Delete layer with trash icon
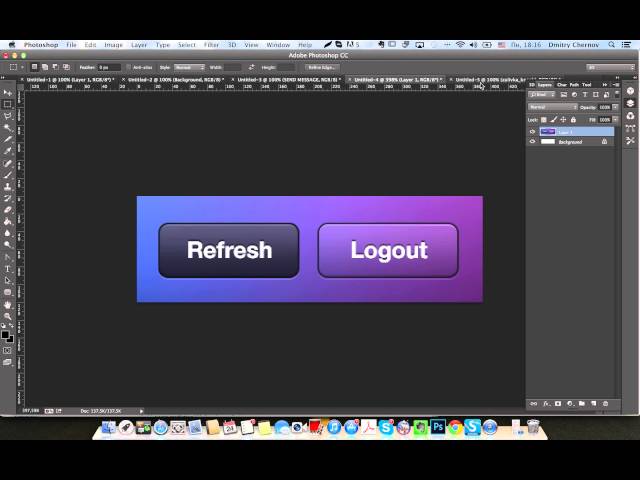 pyautogui.click(x=606, y=404)
